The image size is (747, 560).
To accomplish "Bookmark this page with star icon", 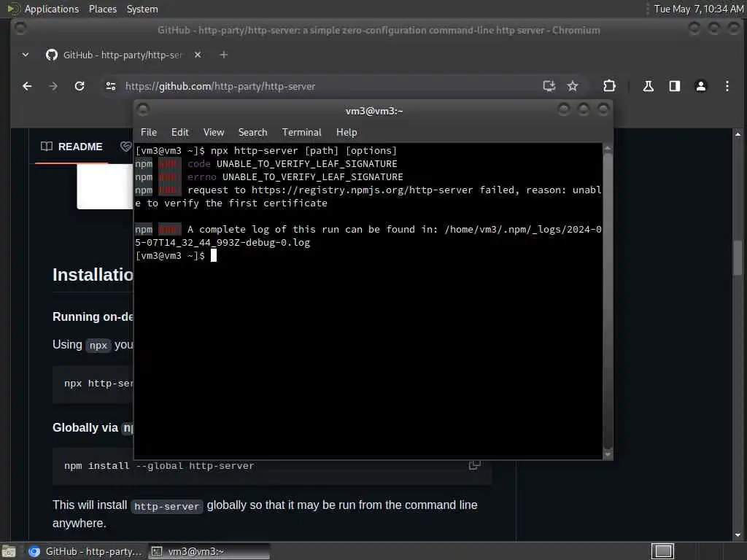I will point(572,86).
